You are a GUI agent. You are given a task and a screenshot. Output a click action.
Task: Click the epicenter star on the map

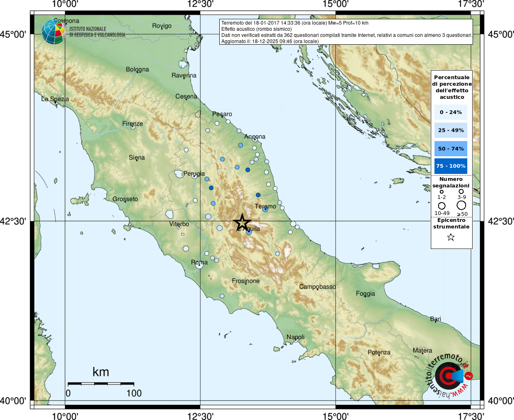(242, 223)
